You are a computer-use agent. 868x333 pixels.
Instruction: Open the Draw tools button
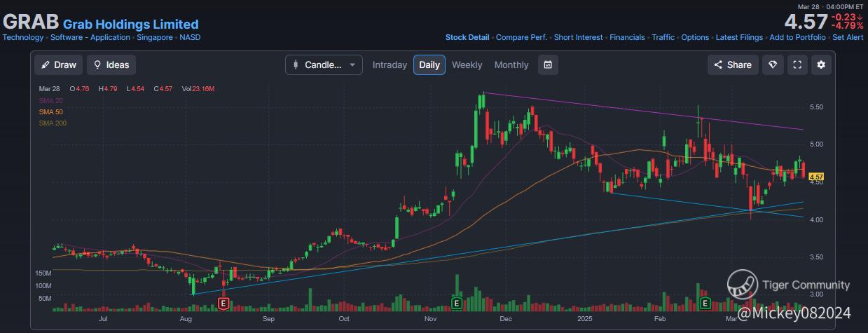click(59, 64)
